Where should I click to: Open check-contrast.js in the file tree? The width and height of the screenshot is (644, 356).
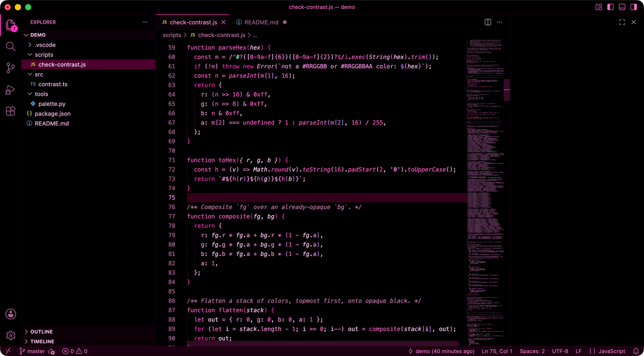89,64
